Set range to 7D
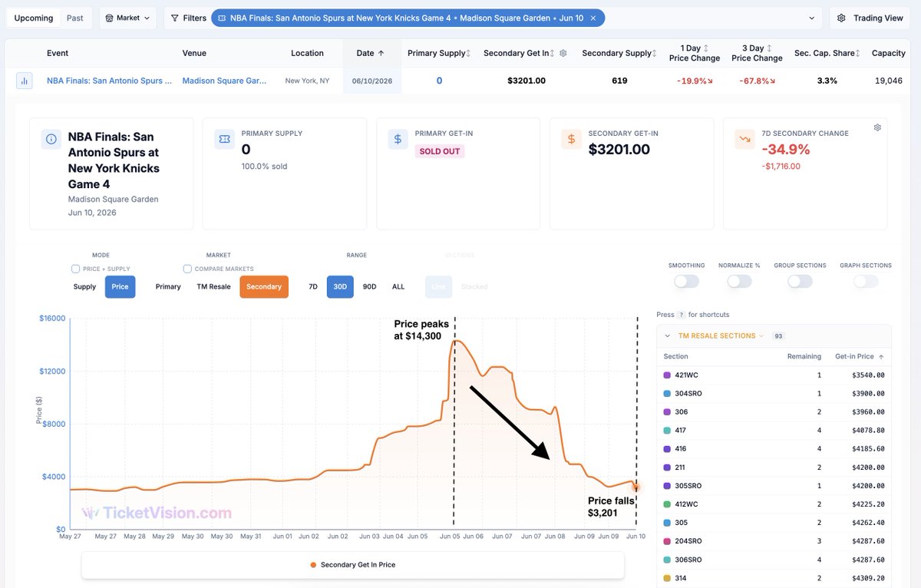 point(313,286)
